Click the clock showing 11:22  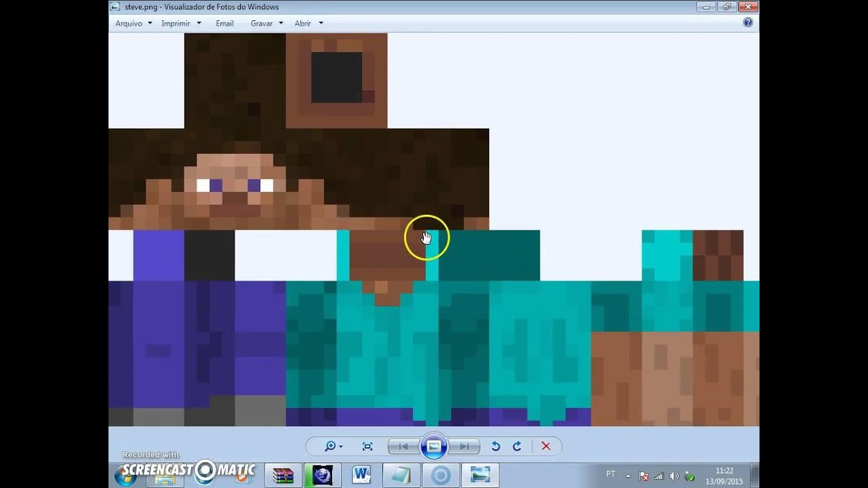coord(724,475)
